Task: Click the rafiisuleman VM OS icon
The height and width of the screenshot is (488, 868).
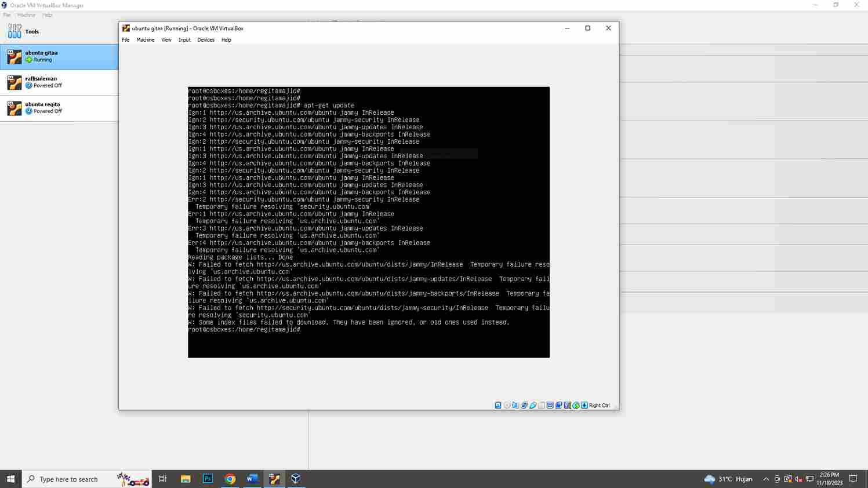Action: coord(14,82)
